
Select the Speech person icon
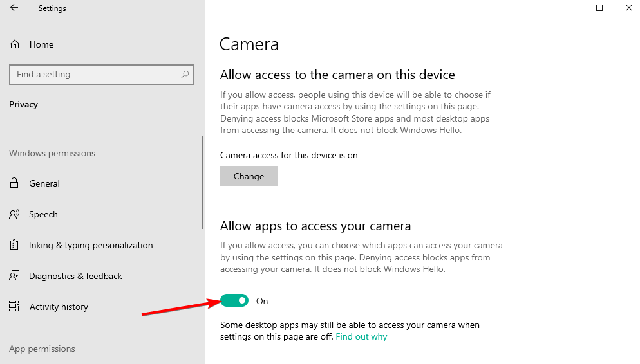(14, 214)
